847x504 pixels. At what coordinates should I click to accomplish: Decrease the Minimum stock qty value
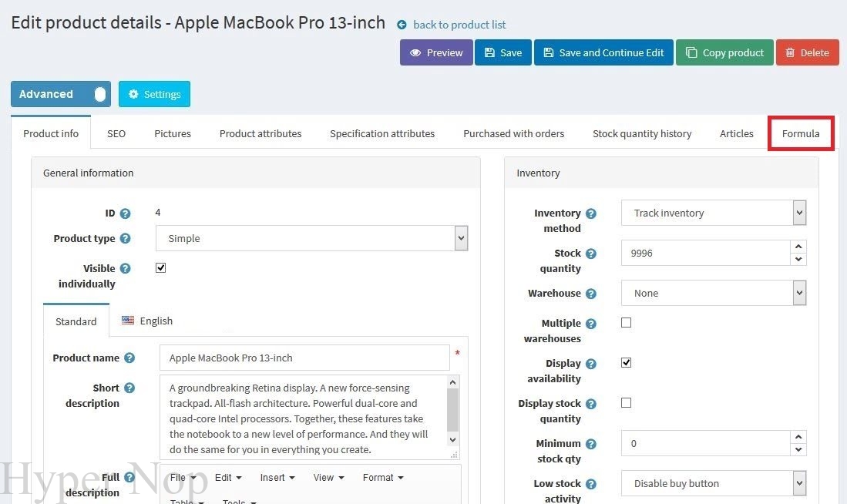(x=798, y=450)
